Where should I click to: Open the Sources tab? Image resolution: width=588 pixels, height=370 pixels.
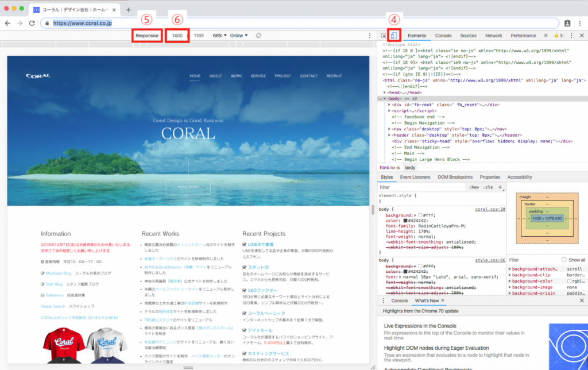click(x=468, y=36)
